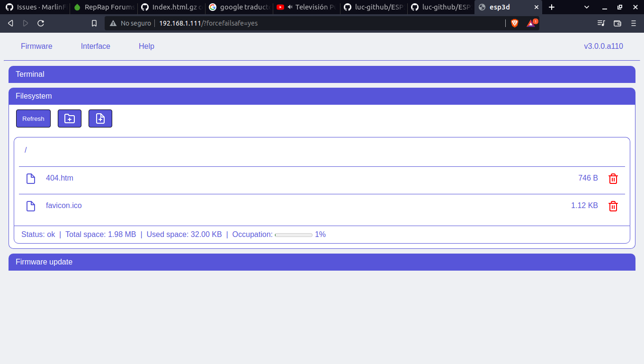
Task: Open the 404.htm file
Action: (x=60, y=178)
